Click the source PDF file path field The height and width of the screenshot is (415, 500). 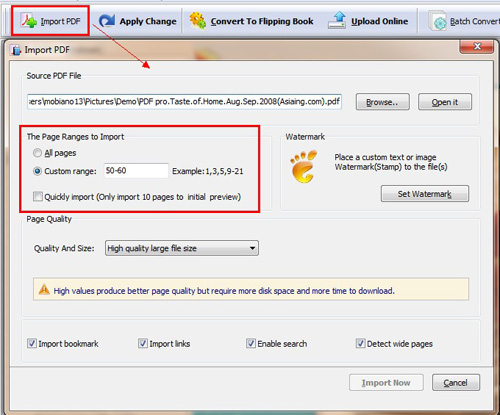coord(184,101)
